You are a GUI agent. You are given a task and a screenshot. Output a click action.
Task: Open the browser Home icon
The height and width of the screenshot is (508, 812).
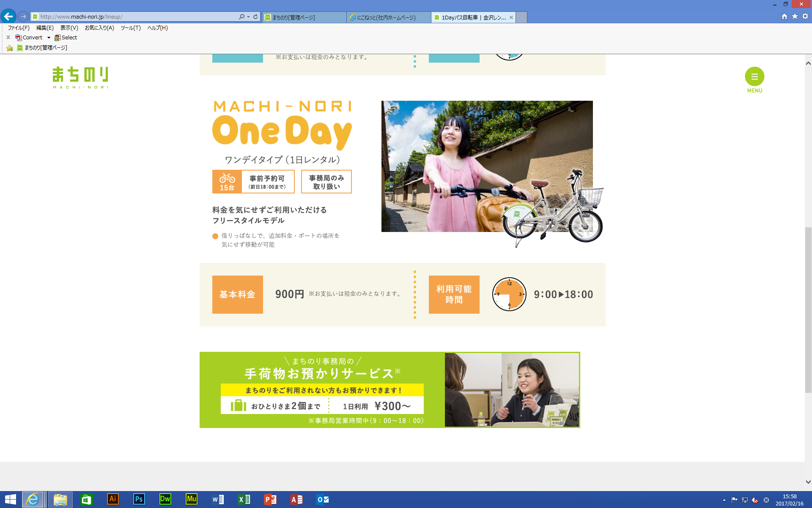pyautogui.click(x=785, y=17)
